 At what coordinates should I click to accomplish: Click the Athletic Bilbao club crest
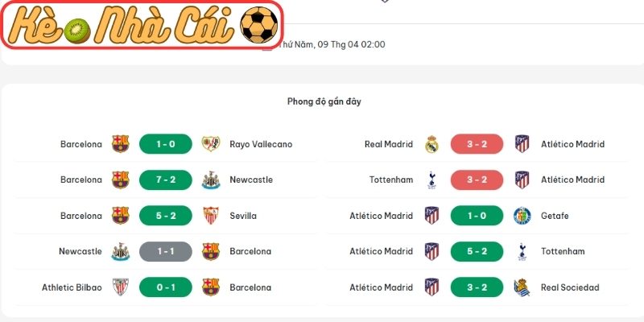click(120, 287)
